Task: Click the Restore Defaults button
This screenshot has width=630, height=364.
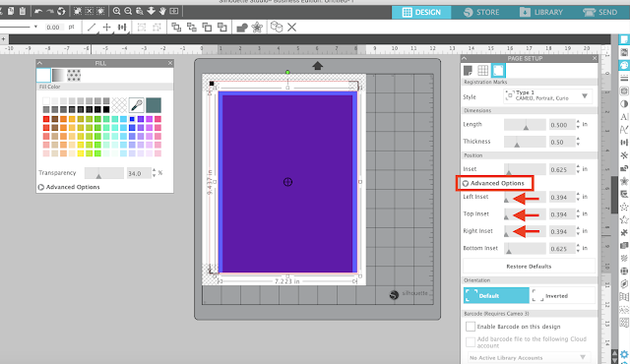Action: [529, 267]
